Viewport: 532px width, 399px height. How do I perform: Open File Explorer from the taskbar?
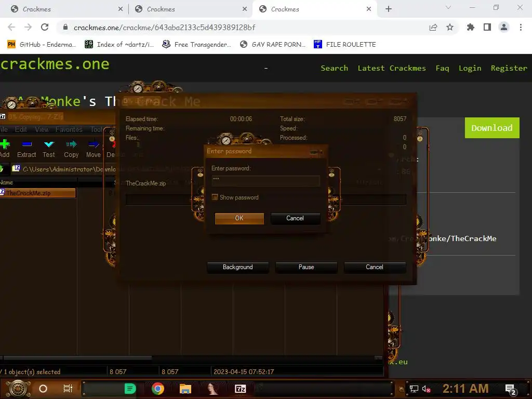[185, 389]
